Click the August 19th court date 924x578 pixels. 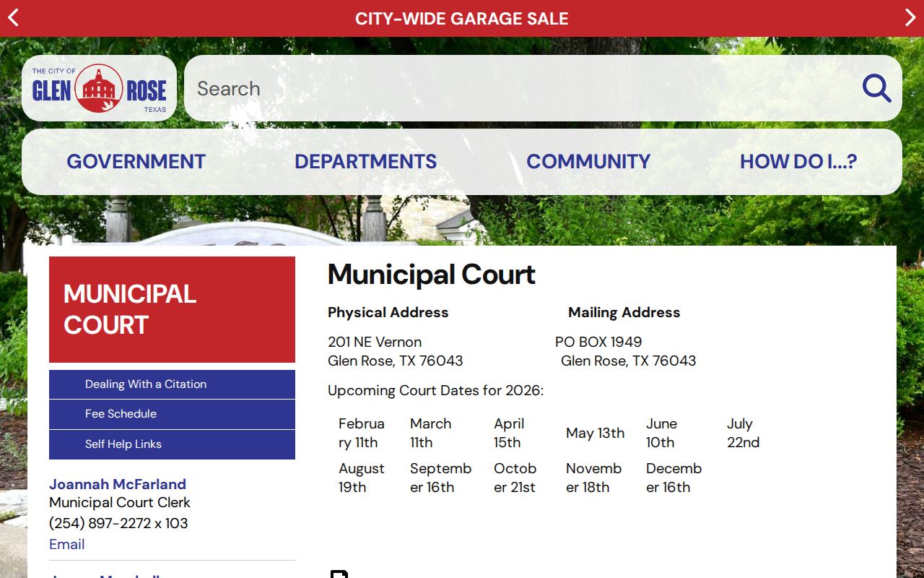tap(362, 478)
